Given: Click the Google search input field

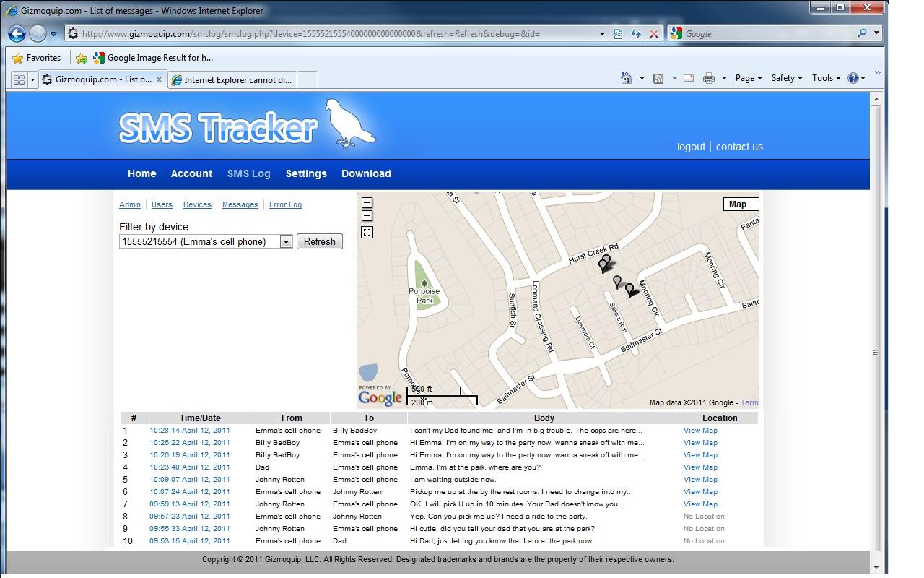Looking at the screenshot, I should click(x=767, y=33).
